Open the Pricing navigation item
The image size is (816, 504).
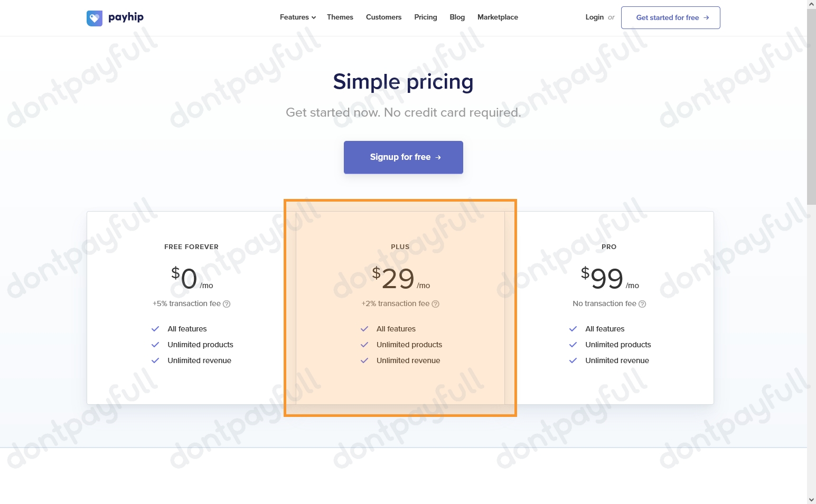click(425, 17)
